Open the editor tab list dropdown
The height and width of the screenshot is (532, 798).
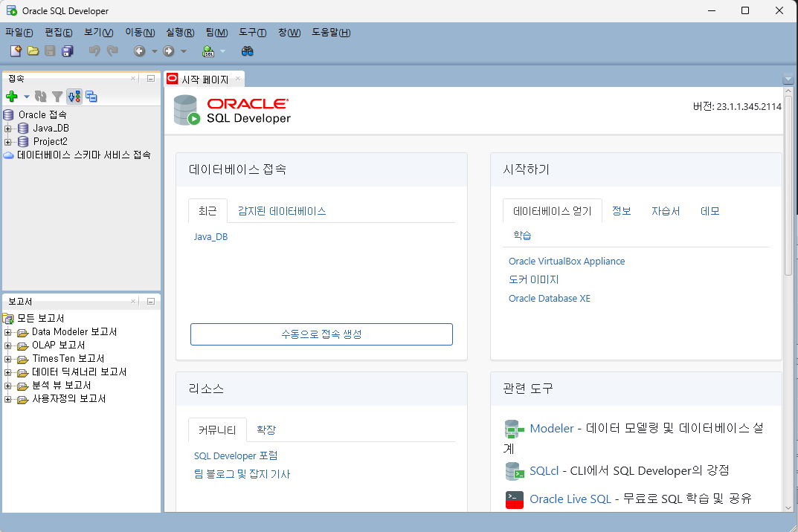[788, 80]
